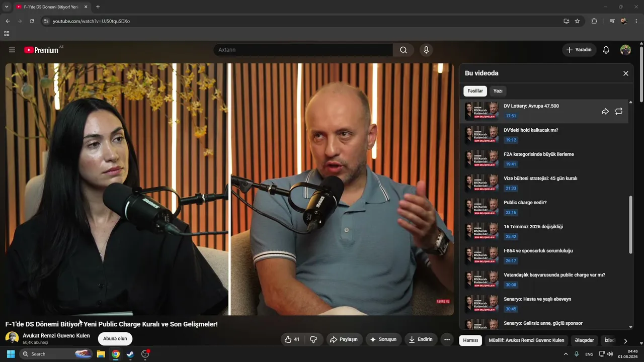Open YouTube notifications bell
Screen dimensions: 644x362
pyautogui.click(x=606, y=50)
